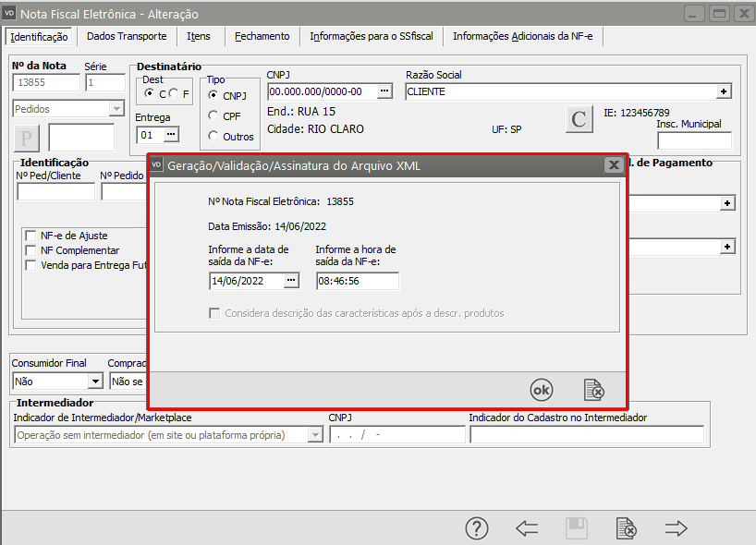Click the NF-e exit time field
Image resolution: width=756 pixels, height=545 pixels.
point(357,281)
